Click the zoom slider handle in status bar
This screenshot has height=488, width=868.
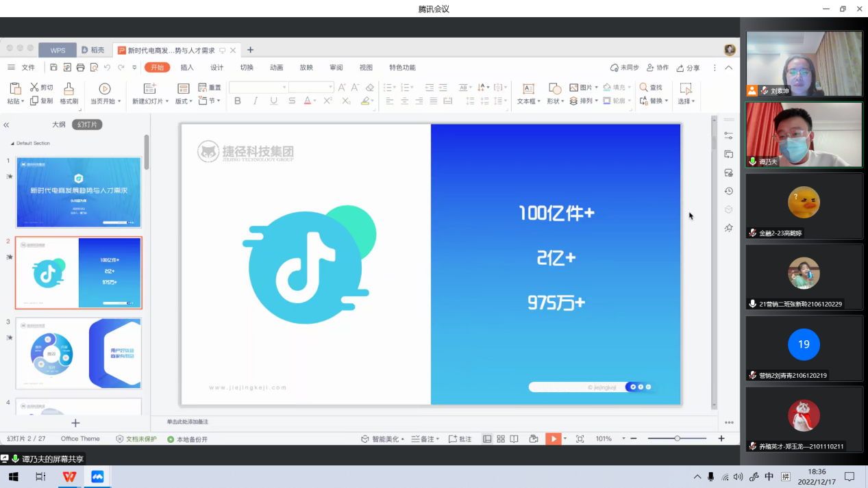(x=677, y=439)
